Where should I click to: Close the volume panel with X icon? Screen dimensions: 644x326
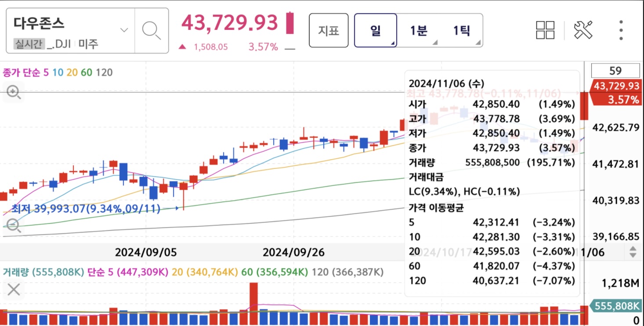[14, 290]
